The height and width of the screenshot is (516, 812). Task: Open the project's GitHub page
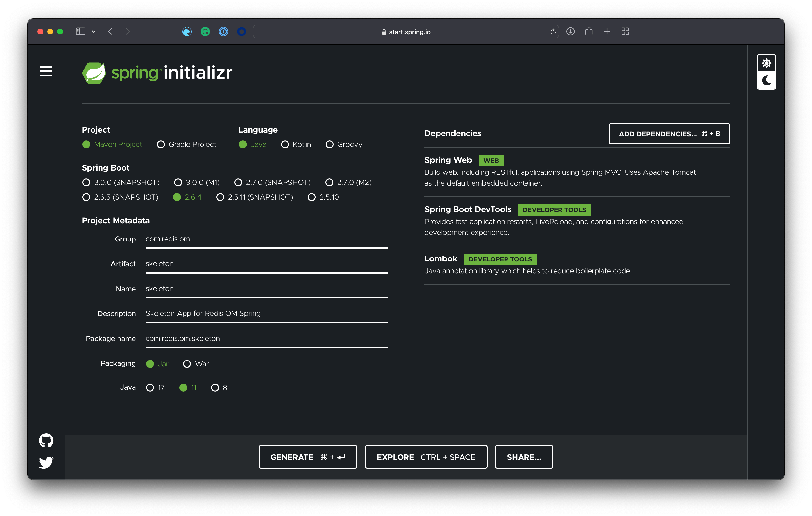[x=46, y=440]
